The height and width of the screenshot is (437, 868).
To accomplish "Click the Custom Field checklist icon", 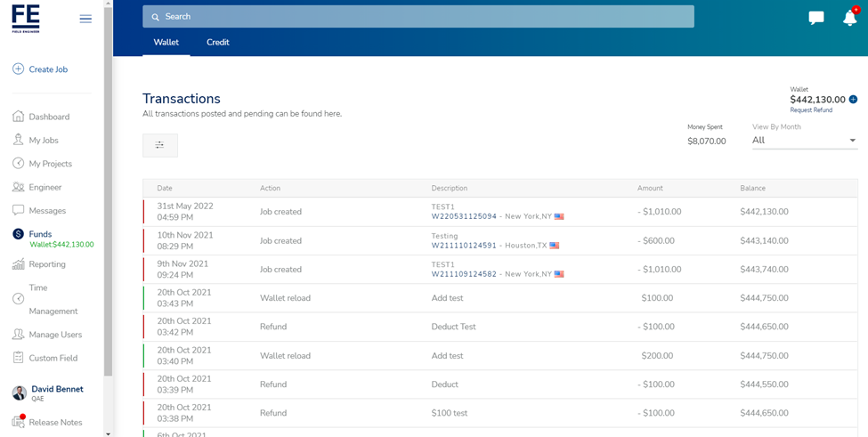I will 19,358.
